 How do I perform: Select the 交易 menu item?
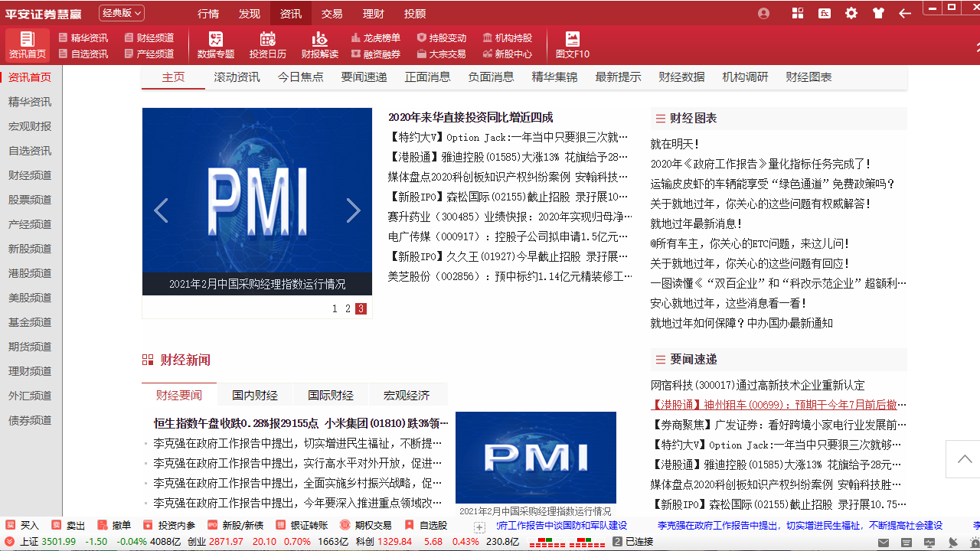pyautogui.click(x=332, y=13)
